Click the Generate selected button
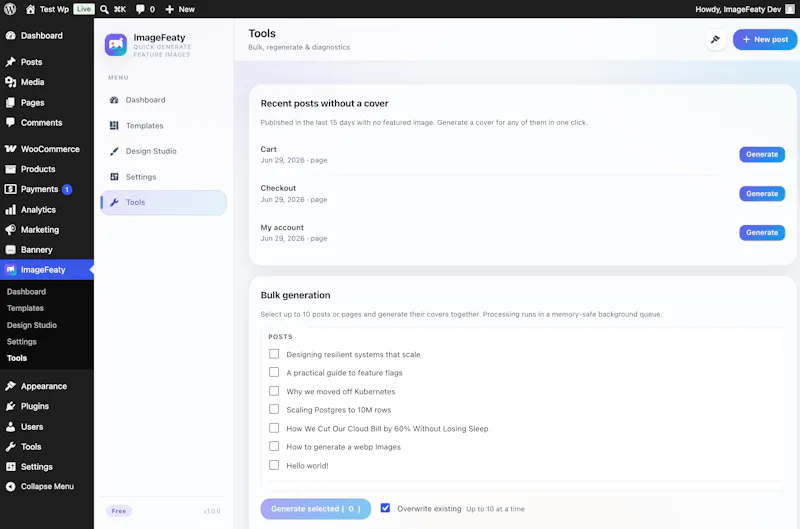 (x=315, y=509)
